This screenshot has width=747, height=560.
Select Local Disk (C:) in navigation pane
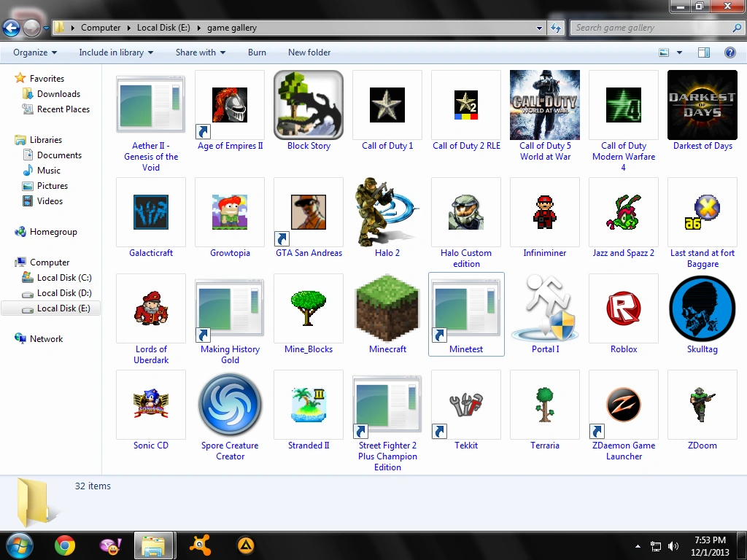64,278
